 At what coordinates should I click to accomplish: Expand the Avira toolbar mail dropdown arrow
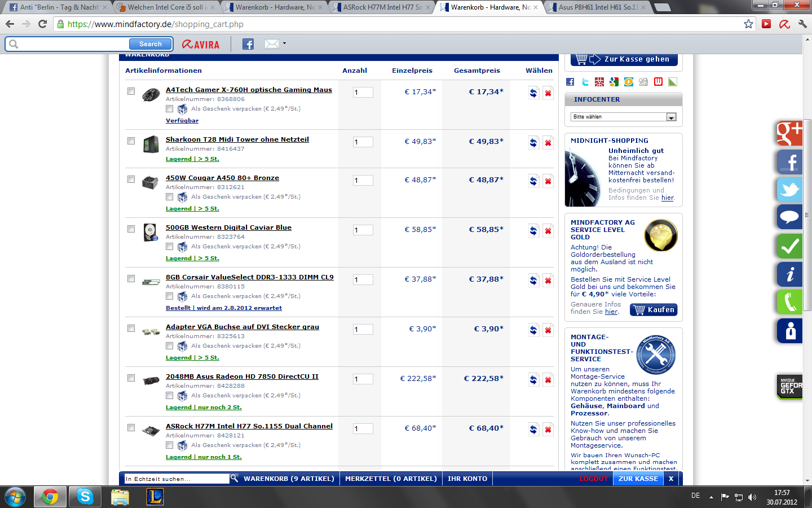pos(284,43)
